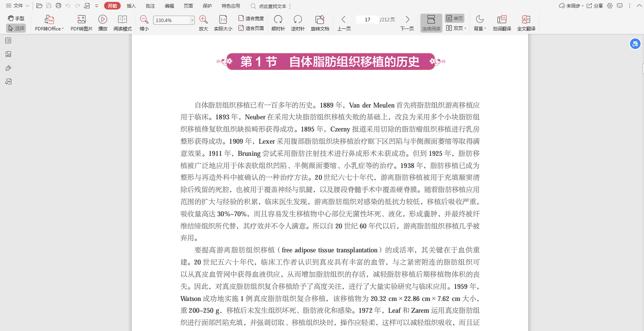Click the 分享 share button
644x331 pixels.
pyautogui.click(x=595, y=6)
